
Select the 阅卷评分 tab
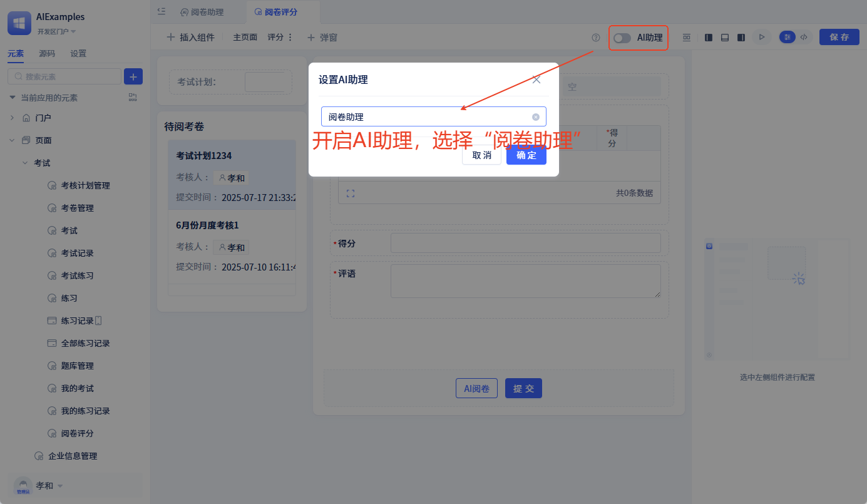coord(276,12)
